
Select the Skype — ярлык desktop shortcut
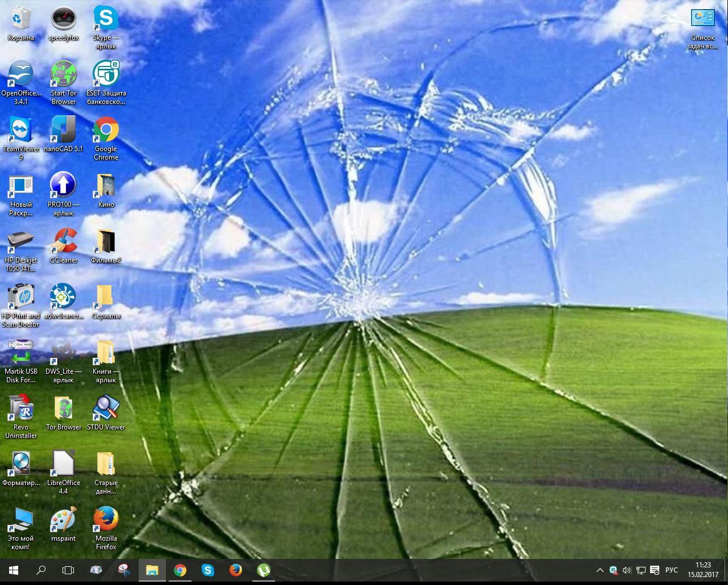point(106,28)
